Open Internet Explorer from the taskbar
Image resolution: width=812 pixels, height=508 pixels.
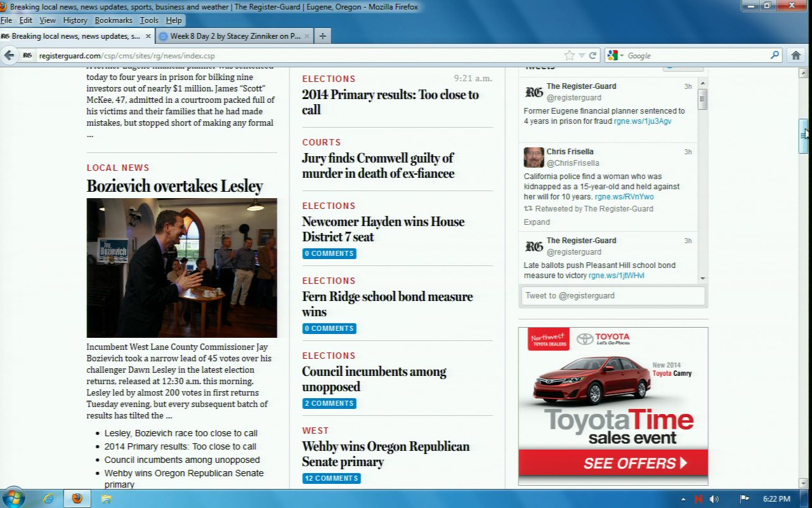pyautogui.click(x=48, y=498)
